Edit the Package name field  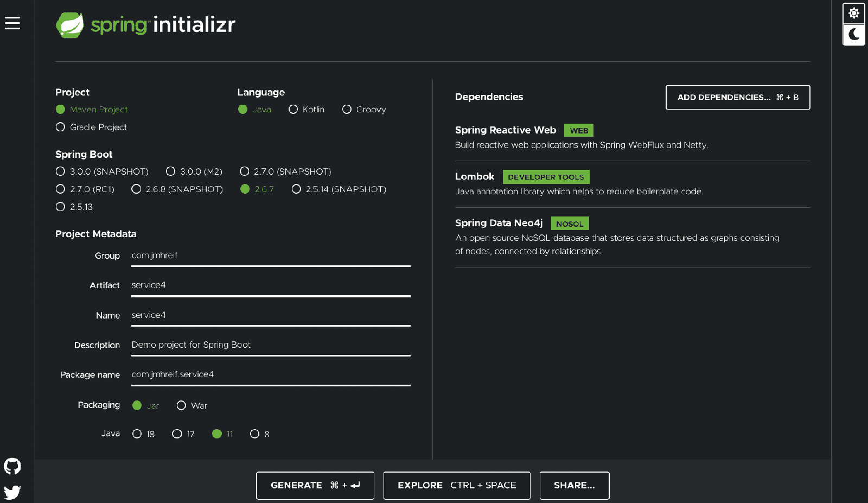point(271,375)
